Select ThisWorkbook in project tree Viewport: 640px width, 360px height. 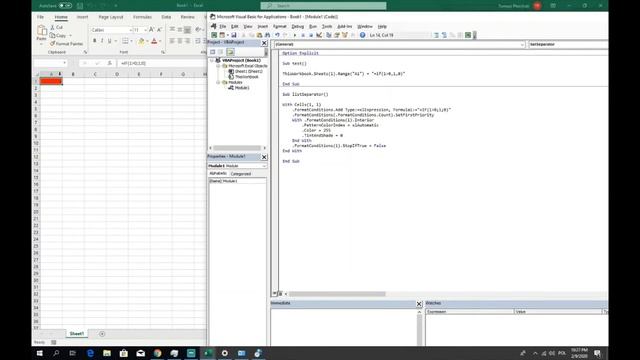(x=244, y=77)
